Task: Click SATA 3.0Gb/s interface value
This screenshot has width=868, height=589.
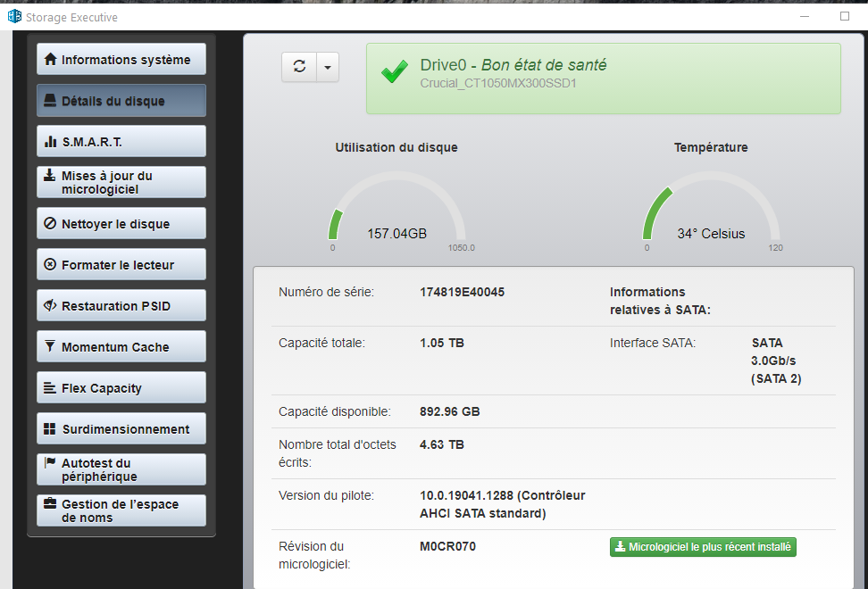Action: pyautogui.click(x=776, y=361)
